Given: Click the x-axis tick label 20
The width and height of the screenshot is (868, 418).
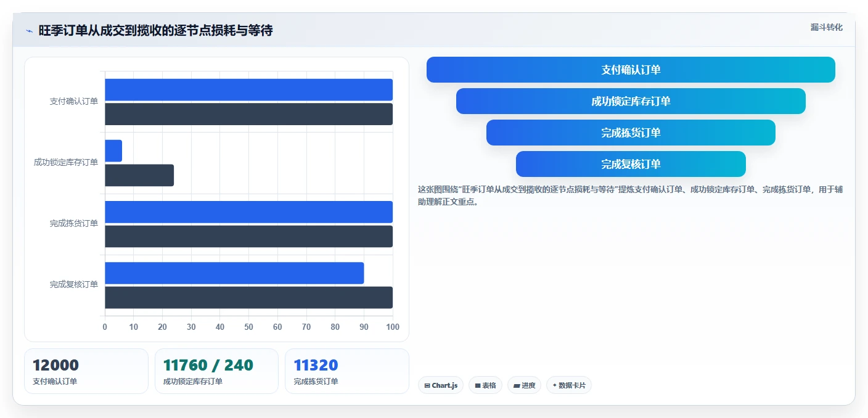Looking at the screenshot, I should pos(162,327).
